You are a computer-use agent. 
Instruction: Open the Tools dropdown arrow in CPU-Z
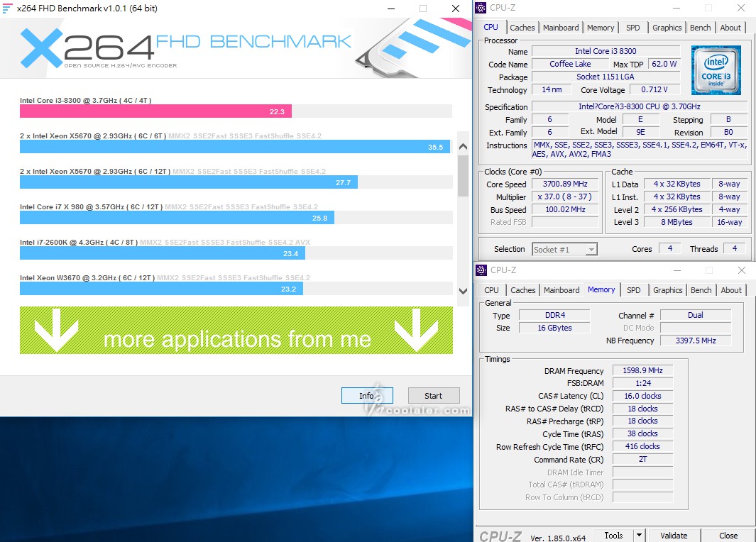point(639,535)
